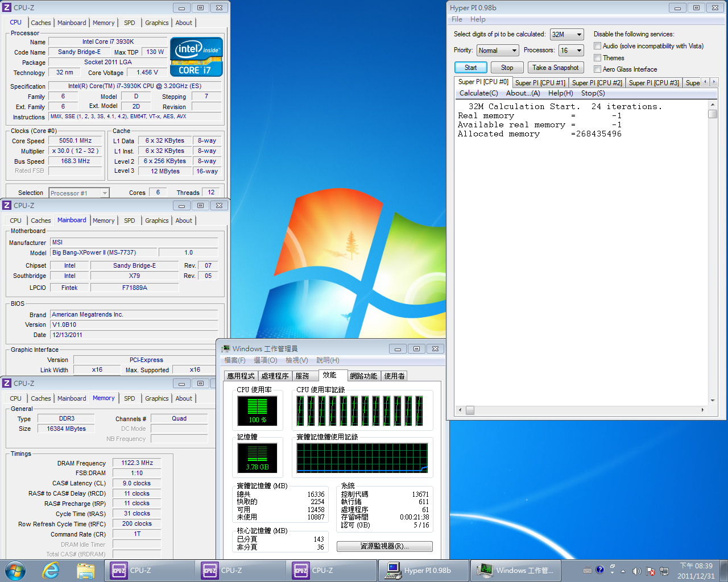
Task: Switch to Windows Task Manager via taskbar
Action: 516,571
